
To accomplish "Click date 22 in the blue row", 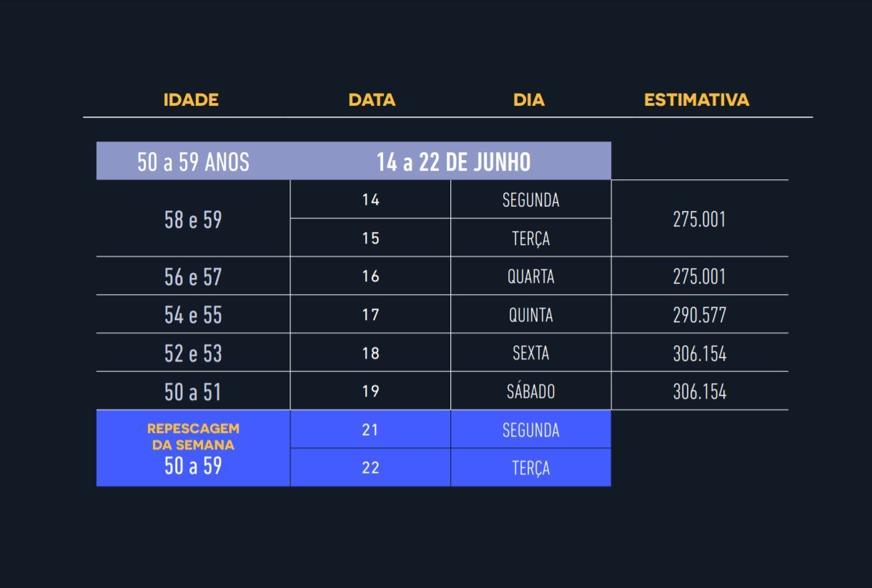I will (370, 468).
